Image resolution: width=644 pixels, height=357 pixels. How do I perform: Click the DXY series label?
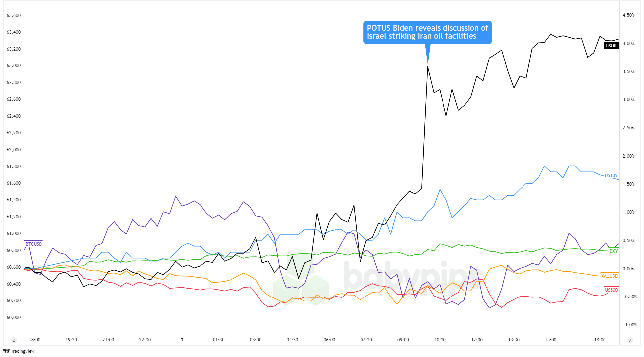pos(613,251)
